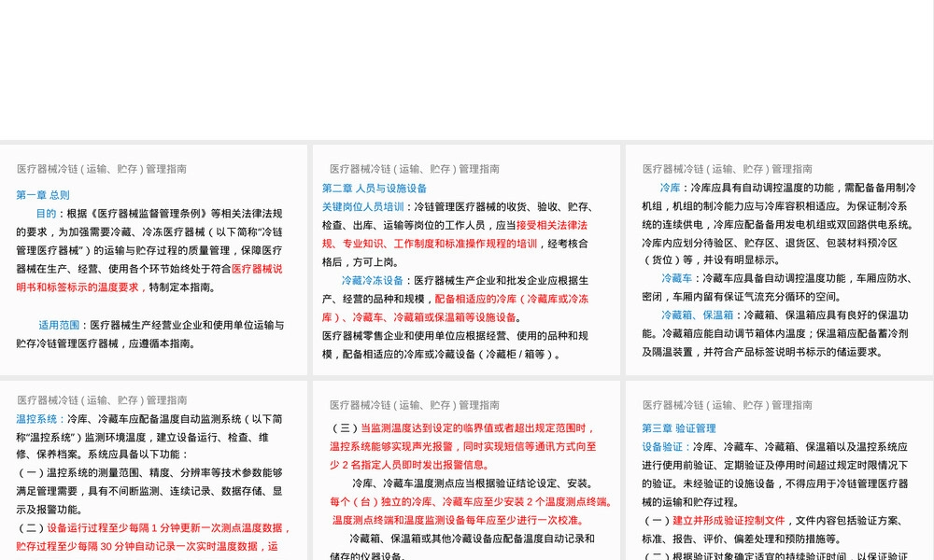Click the line 冷库内应划分待验区、贮存区
934x560 pixels.
(x=770, y=243)
